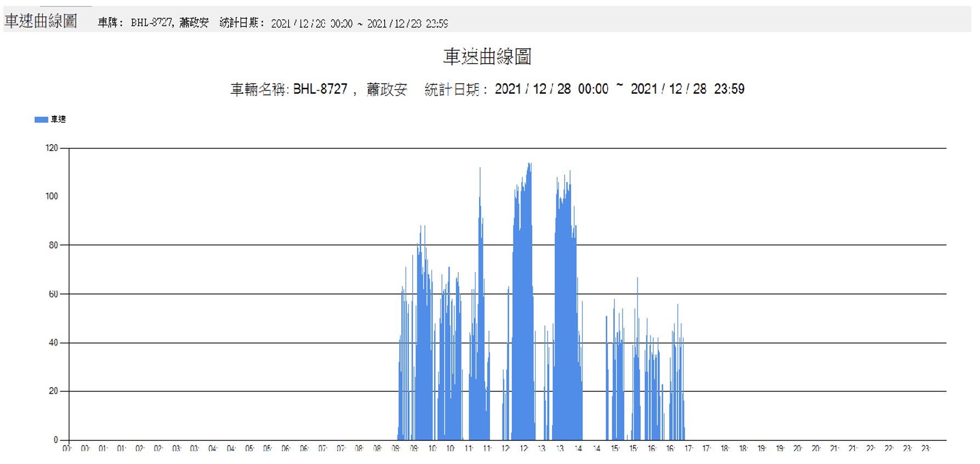
Task: Click the 120 label on the y-axis
Action: click(52, 148)
